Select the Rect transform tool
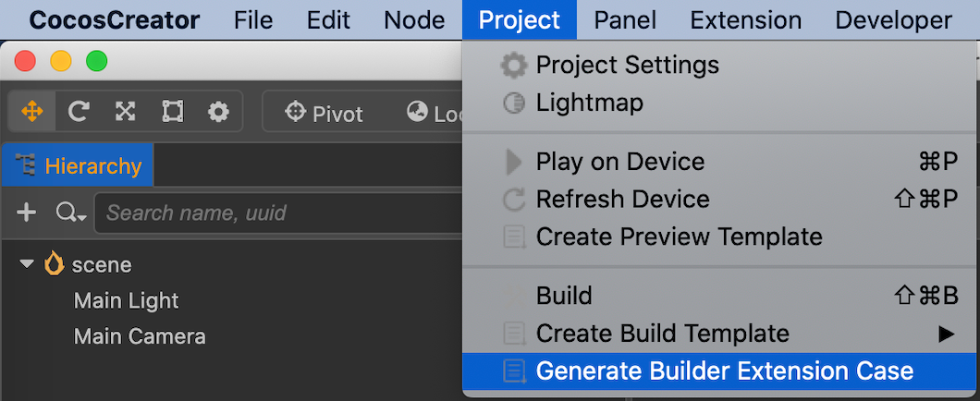980x401 pixels. [x=172, y=112]
